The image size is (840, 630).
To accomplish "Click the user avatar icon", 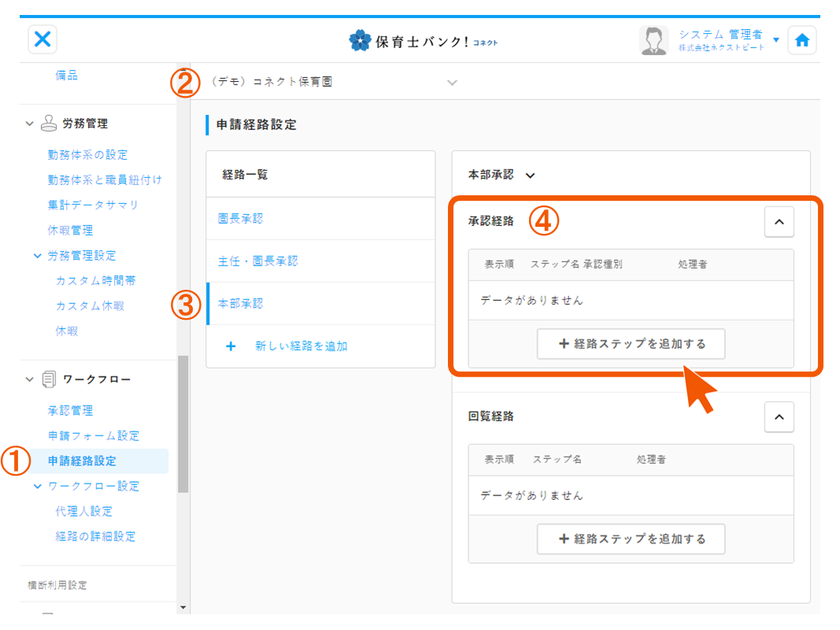I will coord(653,41).
